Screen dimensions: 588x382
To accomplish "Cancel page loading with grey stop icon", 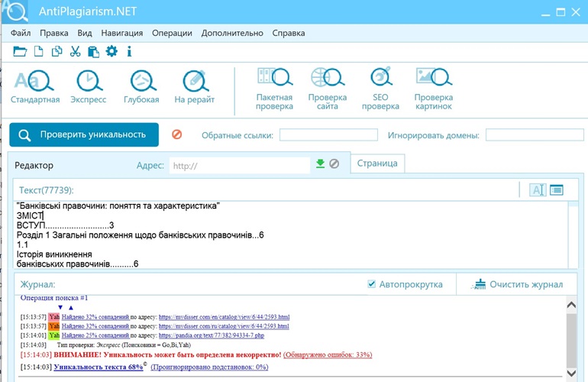I will pos(334,163).
